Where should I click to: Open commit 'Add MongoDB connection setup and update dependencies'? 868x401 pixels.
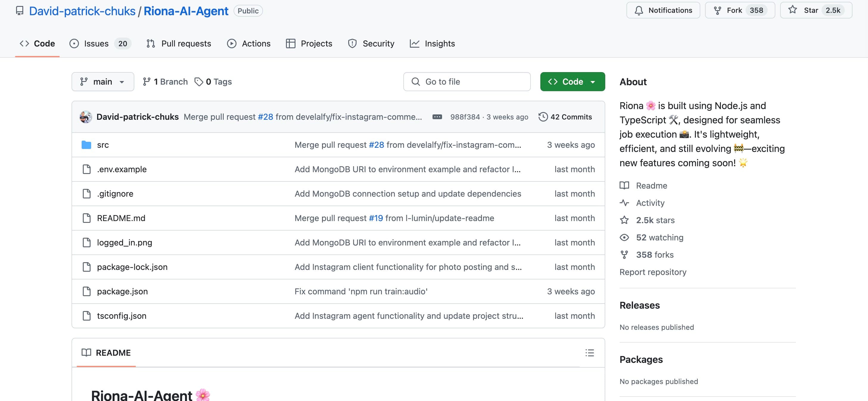coord(408,194)
